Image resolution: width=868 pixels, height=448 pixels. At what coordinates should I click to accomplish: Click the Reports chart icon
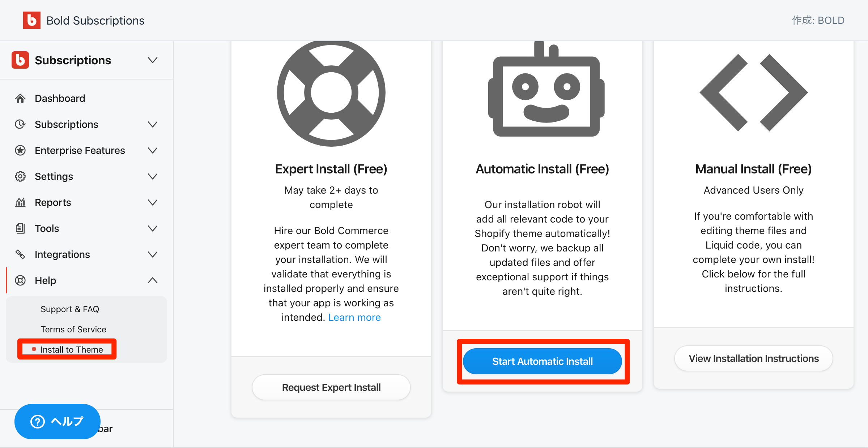tap(20, 202)
